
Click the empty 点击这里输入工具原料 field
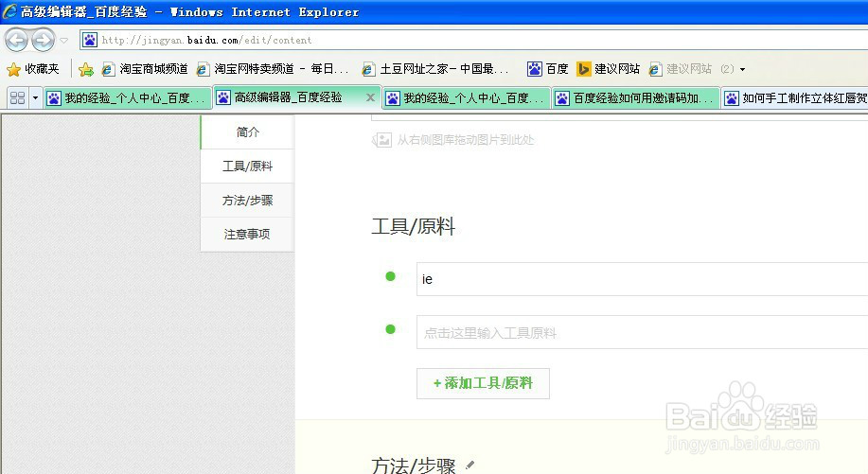642,332
